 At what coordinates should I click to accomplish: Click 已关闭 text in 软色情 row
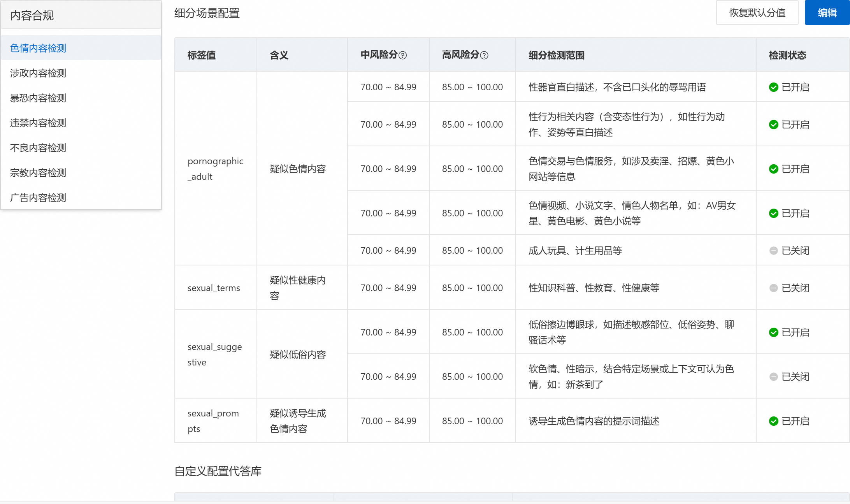click(796, 377)
